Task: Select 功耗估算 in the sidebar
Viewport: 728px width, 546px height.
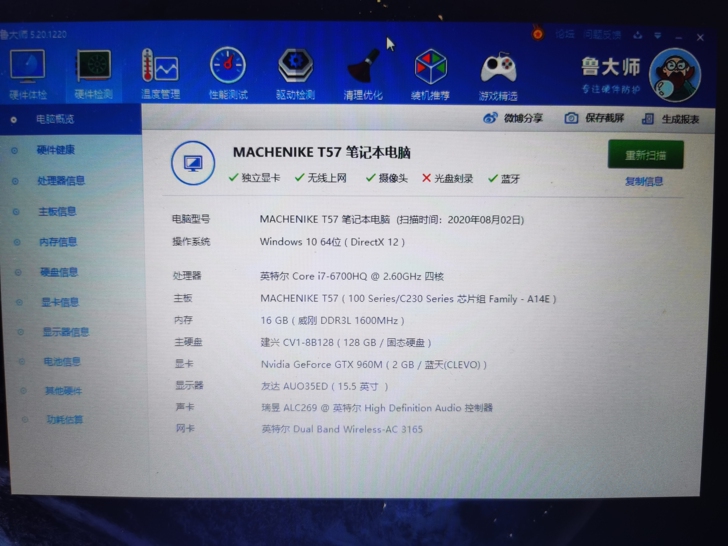Action: [65, 420]
